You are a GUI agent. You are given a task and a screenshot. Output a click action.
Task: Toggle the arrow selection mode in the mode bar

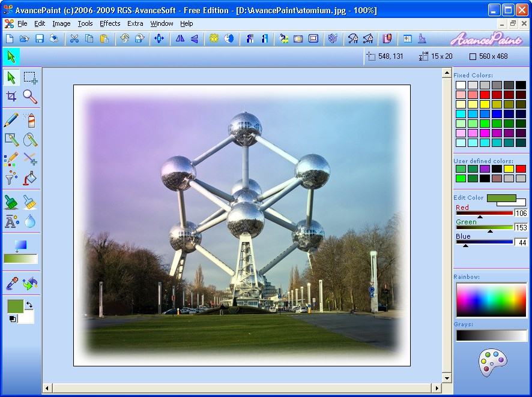tap(10, 56)
